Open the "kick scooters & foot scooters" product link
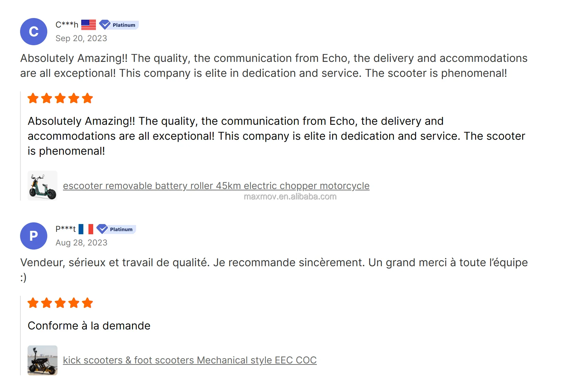Screen dimensions: 580x392 point(189,360)
